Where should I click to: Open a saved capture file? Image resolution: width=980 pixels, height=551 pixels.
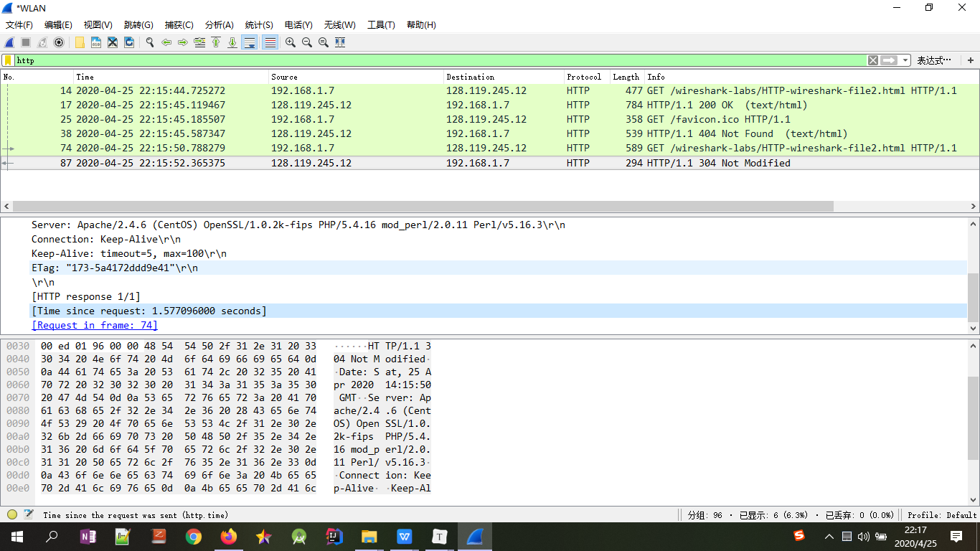[x=79, y=42]
